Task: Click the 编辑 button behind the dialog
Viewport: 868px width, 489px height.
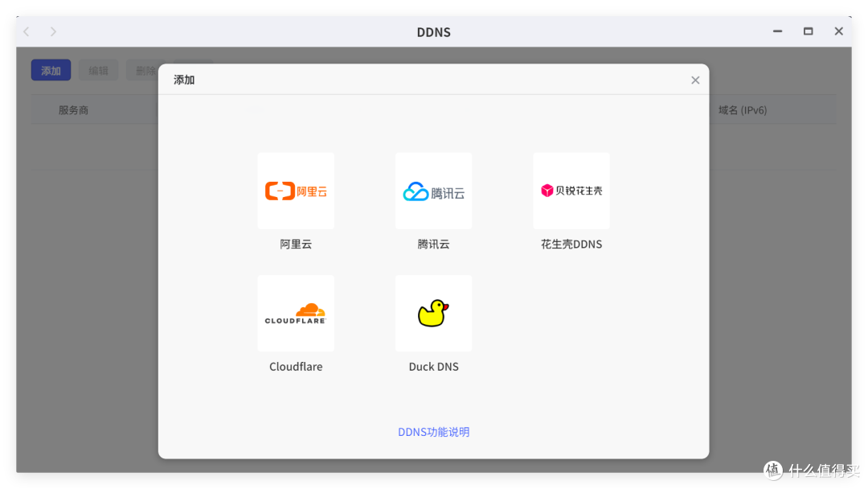Action: tap(99, 70)
